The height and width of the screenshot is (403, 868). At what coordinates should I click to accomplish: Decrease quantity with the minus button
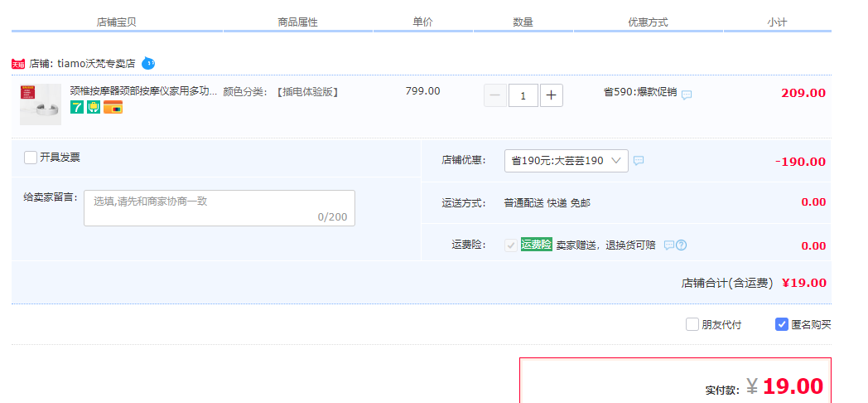(x=495, y=95)
